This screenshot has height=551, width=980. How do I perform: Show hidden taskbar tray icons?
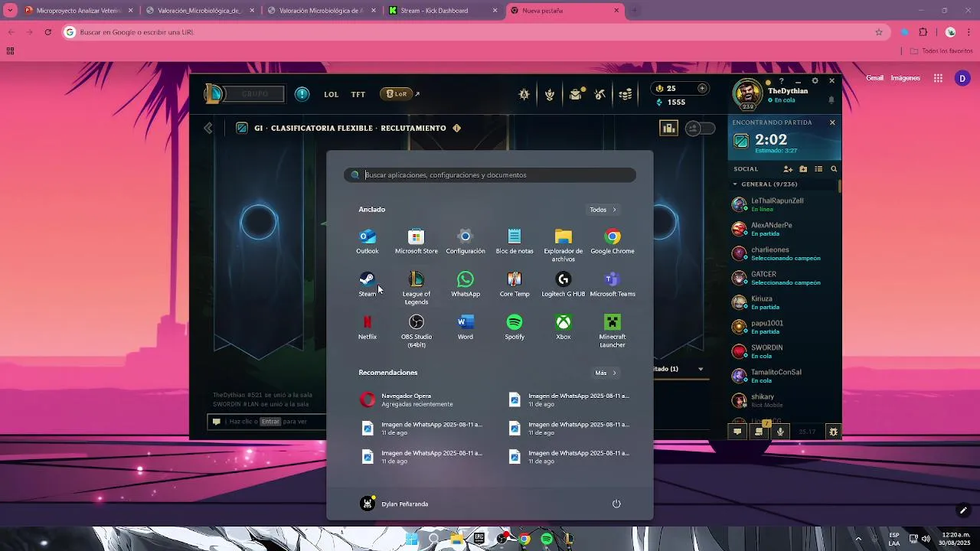pos(858,539)
